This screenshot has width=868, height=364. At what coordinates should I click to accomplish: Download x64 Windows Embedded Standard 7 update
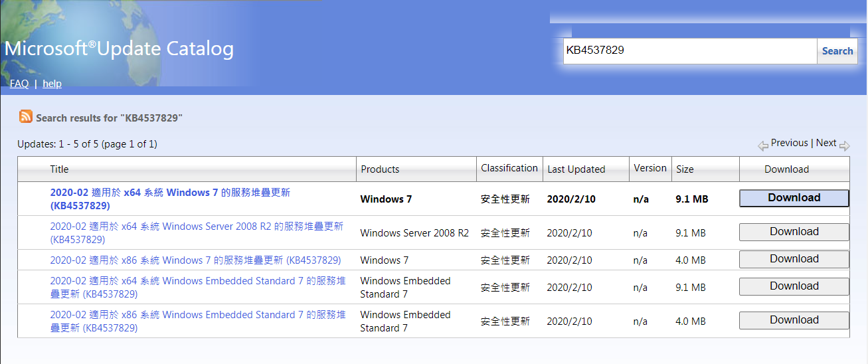pyautogui.click(x=794, y=286)
